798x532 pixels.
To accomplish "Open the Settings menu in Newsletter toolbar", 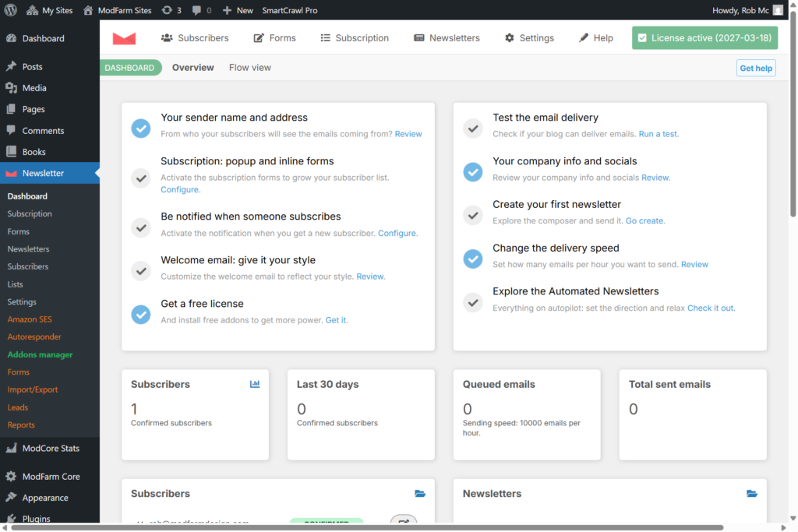I will (529, 38).
